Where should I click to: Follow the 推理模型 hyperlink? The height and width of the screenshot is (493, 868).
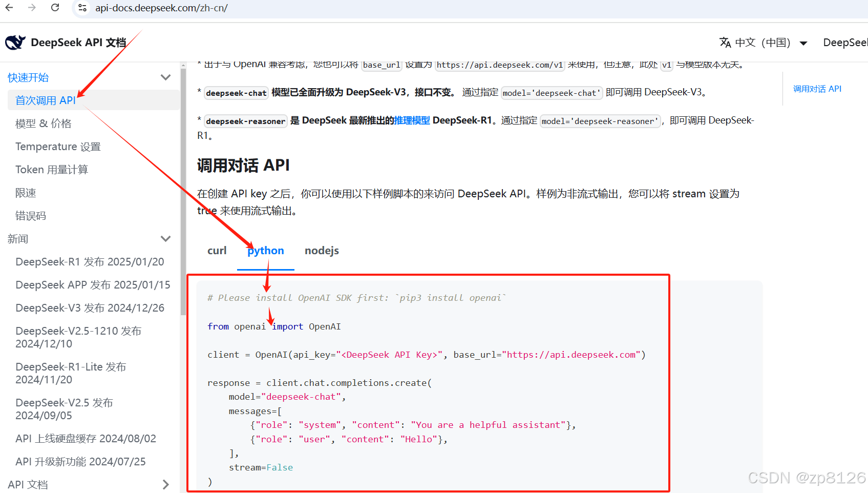pos(412,120)
